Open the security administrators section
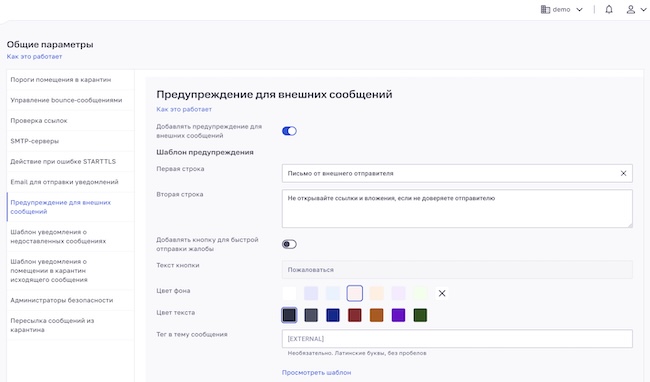 click(x=70, y=300)
